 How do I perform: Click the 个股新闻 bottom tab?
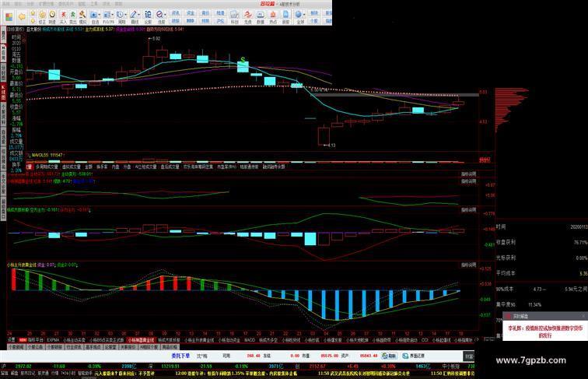point(15,347)
